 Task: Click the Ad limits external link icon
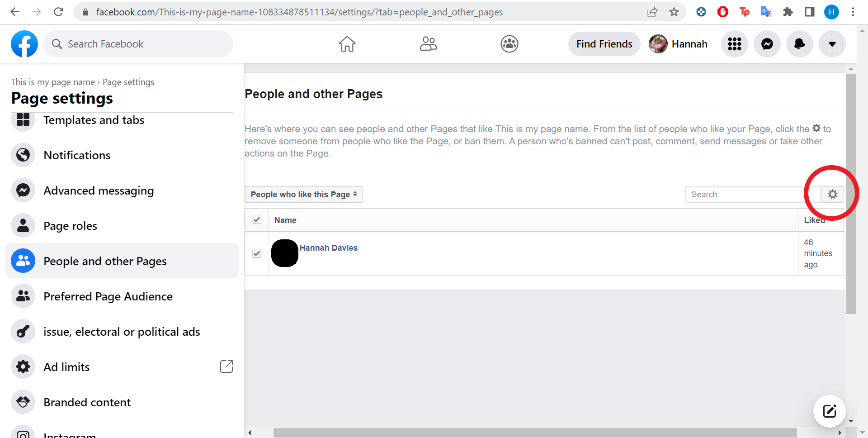[x=226, y=367]
